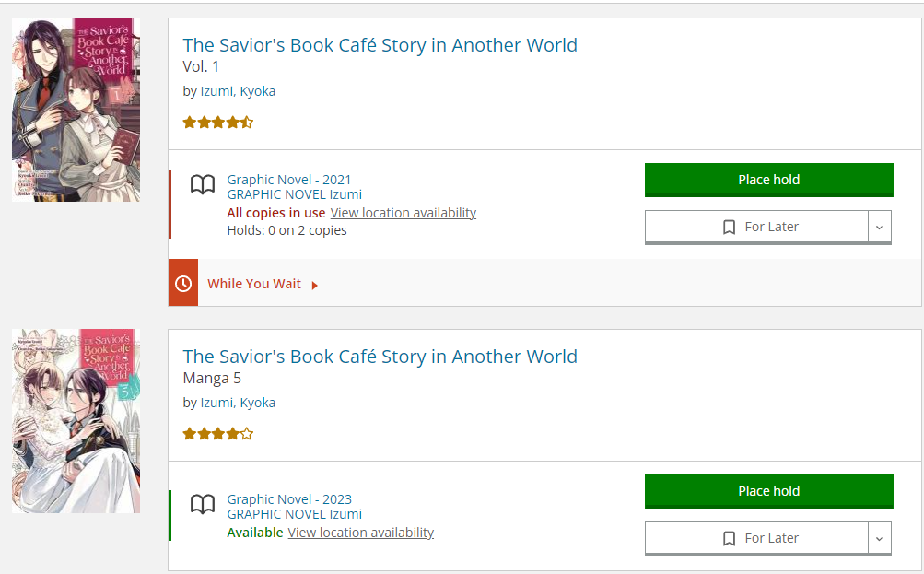Viewport: 924px width, 574px height.
Task: Open the Graphic Novel - 2021 format link
Action: click(x=289, y=180)
